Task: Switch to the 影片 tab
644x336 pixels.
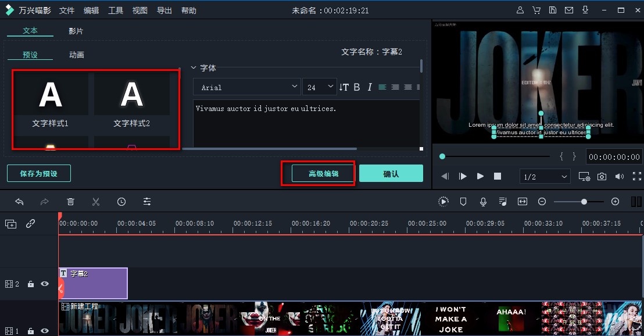Action: (76, 31)
